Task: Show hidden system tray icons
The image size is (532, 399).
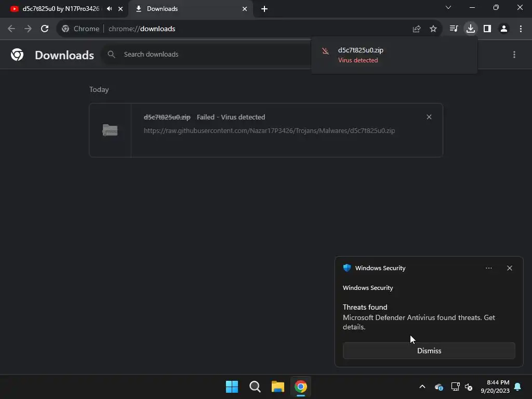Action: coord(422,387)
